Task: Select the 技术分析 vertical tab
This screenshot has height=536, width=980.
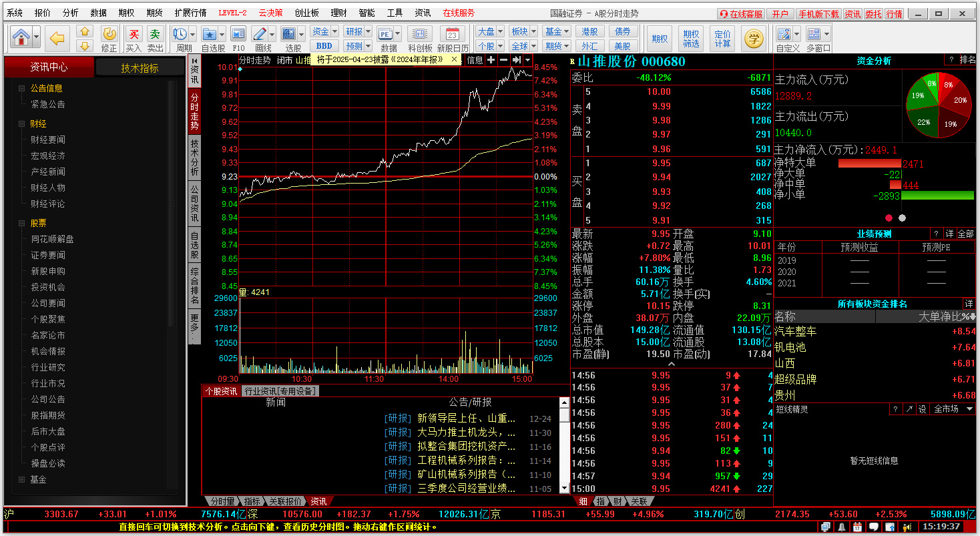Action: pos(194,158)
